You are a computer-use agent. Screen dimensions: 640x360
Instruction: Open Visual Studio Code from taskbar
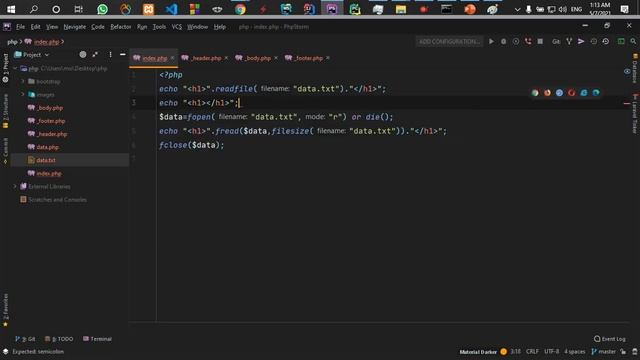tap(171, 9)
